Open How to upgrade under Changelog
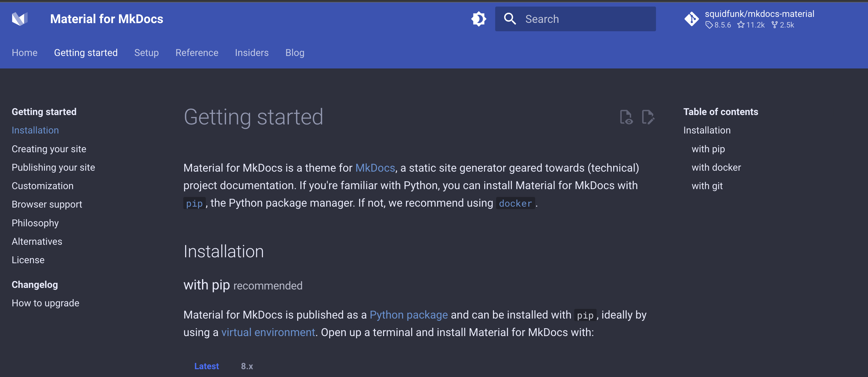 [x=46, y=303]
